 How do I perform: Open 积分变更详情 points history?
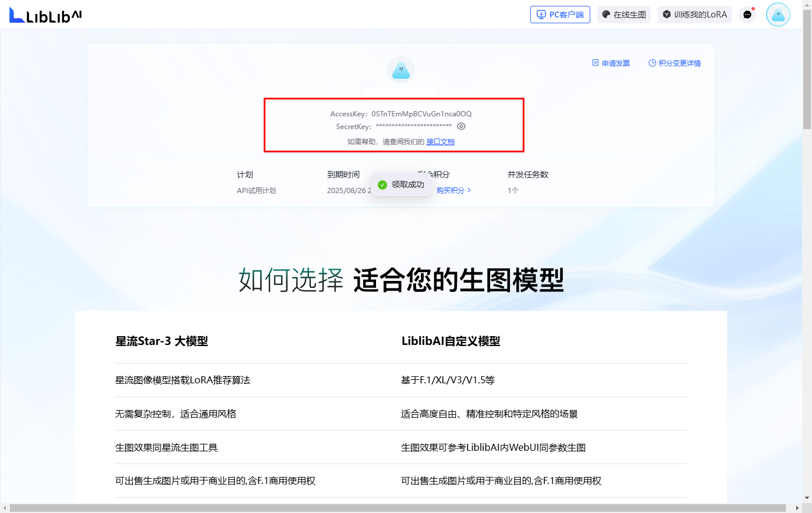click(x=675, y=63)
